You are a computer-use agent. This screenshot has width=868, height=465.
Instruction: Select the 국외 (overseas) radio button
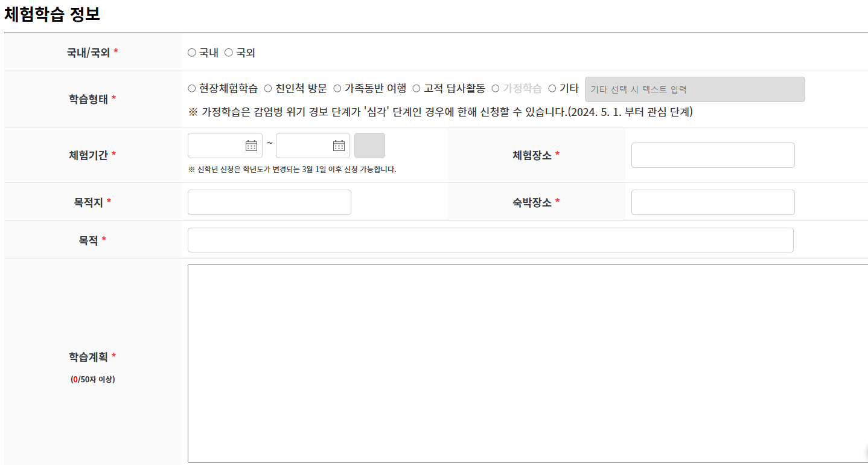228,53
